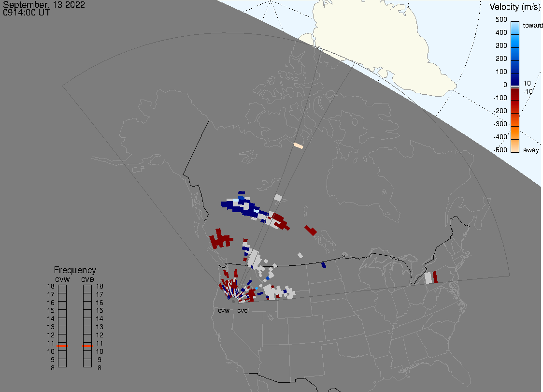This screenshot has height=392, width=543.
Task: Click the dark red -100 velocity color band
Action: (515, 94)
